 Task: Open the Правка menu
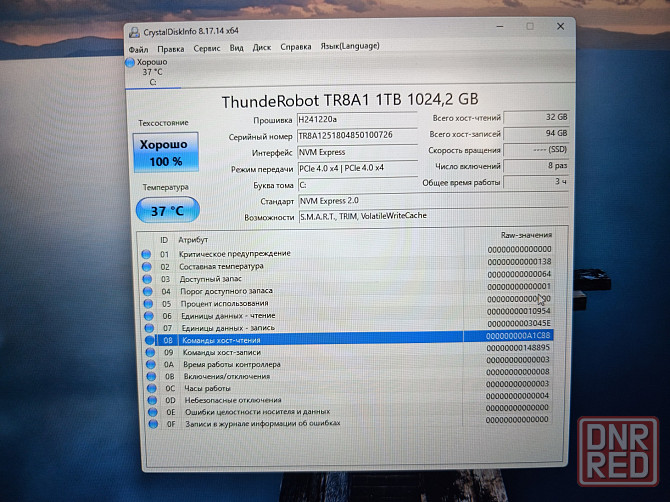[x=170, y=49]
